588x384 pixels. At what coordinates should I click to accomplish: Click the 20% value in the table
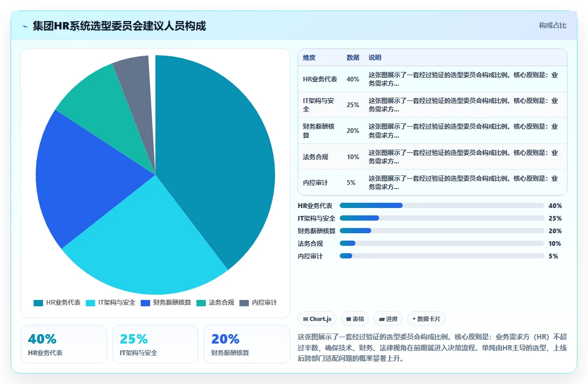(353, 131)
